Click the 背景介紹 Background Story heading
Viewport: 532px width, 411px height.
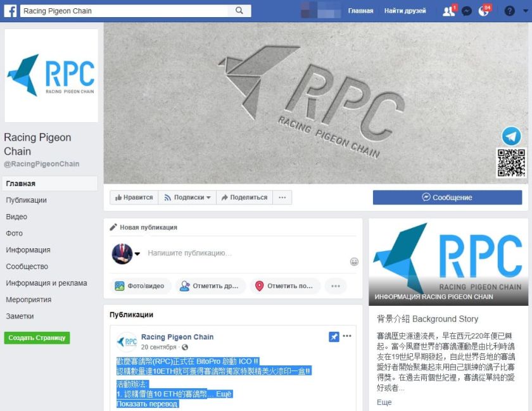[427, 319]
